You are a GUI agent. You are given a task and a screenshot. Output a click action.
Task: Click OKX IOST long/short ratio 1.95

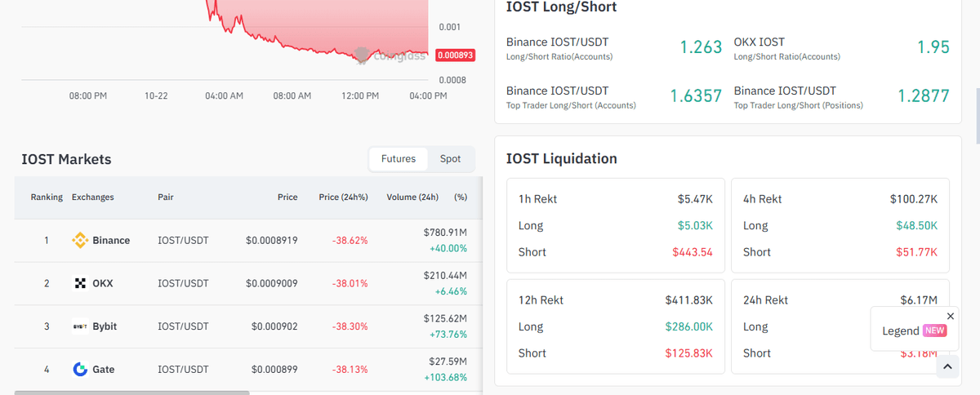point(933,47)
